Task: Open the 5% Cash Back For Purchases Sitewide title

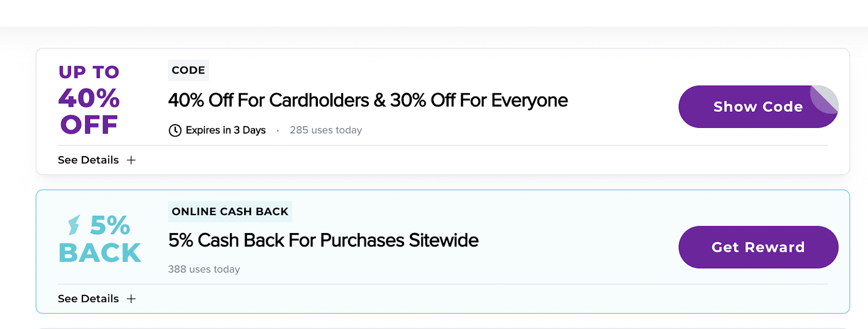Action: pyautogui.click(x=323, y=240)
